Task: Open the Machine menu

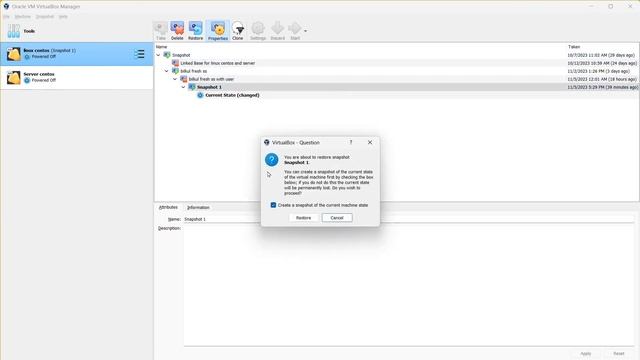Action: 23,17
